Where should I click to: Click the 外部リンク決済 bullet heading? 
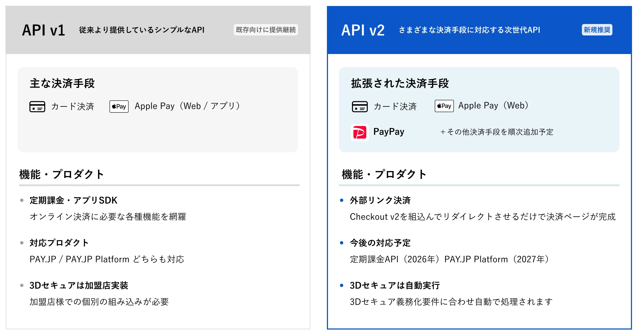pos(380,200)
